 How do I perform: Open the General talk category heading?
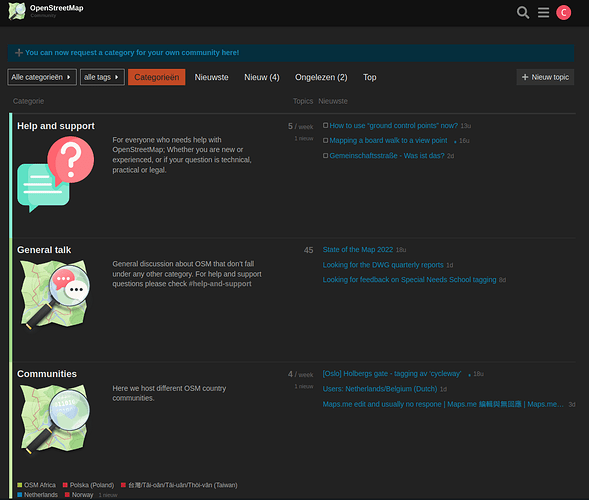(44, 250)
